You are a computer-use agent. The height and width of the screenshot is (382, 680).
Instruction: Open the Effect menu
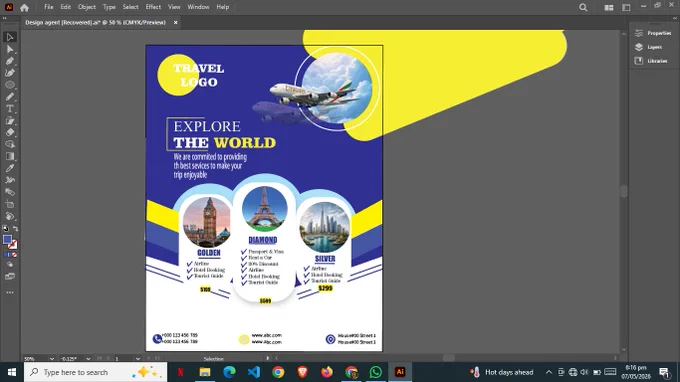pyautogui.click(x=153, y=7)
